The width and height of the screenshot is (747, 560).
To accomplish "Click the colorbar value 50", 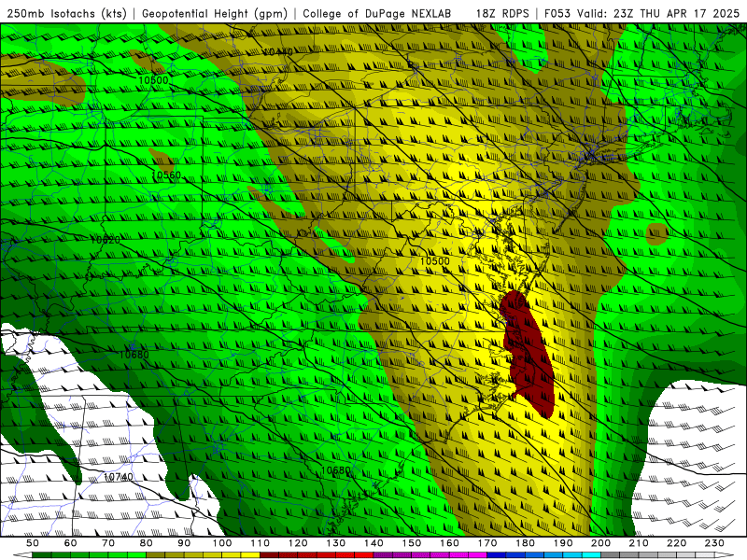I will (33, 543).
